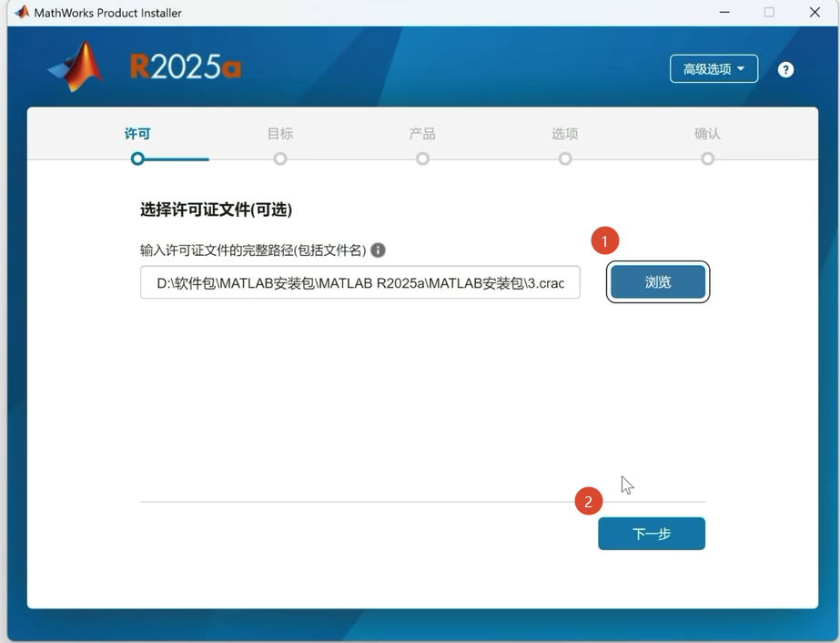Click the 选项 progress step circle
This screenshot has height=643, width=840.
(x=565, y=158)
